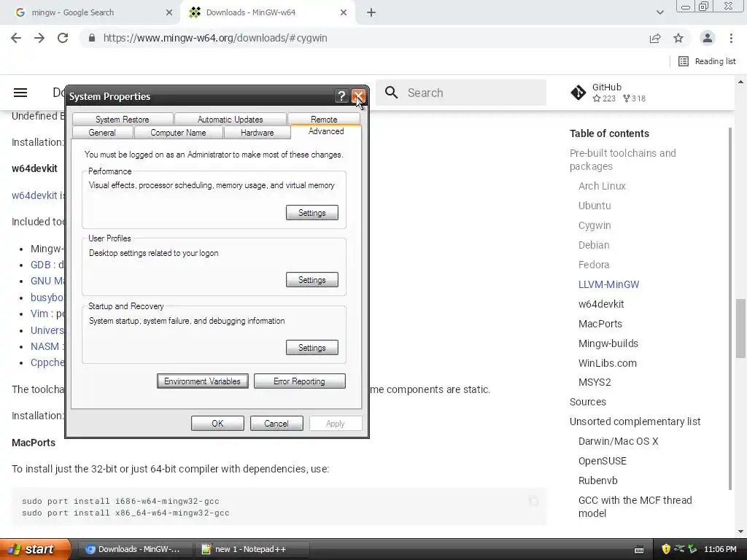The height and width of the screenshot is (560, 747).
Task: Jump to Rubenvb in table of contents
Action: click(x=597, y=481)
